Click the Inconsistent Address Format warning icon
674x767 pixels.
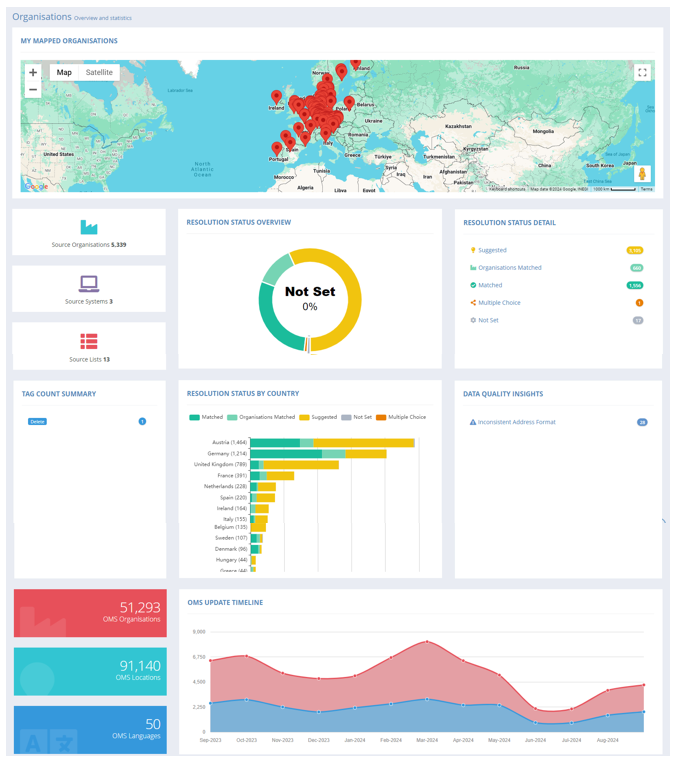click(x=473, y=422)
